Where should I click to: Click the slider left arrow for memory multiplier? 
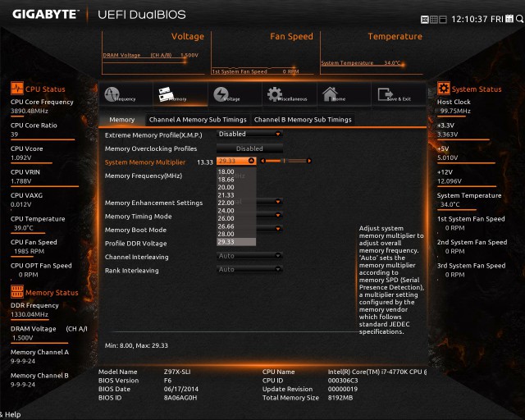point(262,161)
